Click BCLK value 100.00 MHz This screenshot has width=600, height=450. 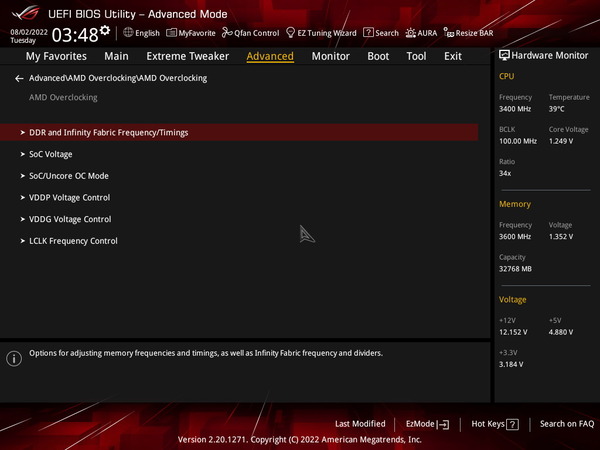click(x=518, y=141)
